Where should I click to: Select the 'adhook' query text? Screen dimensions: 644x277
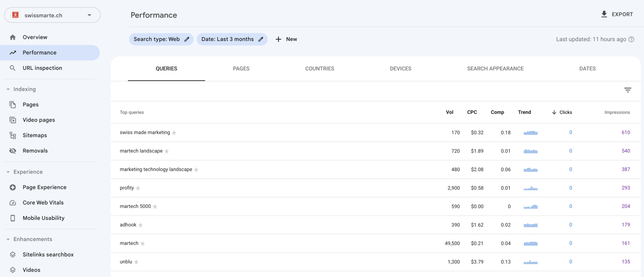coord(128,225)
